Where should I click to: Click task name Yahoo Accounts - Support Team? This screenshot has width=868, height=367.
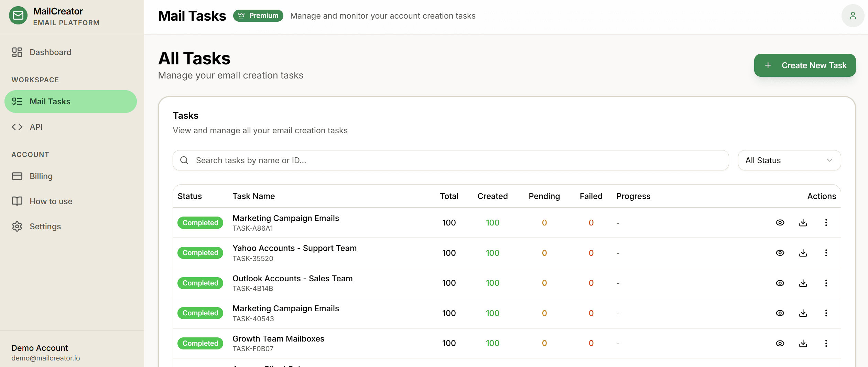[x=294, y=248]
